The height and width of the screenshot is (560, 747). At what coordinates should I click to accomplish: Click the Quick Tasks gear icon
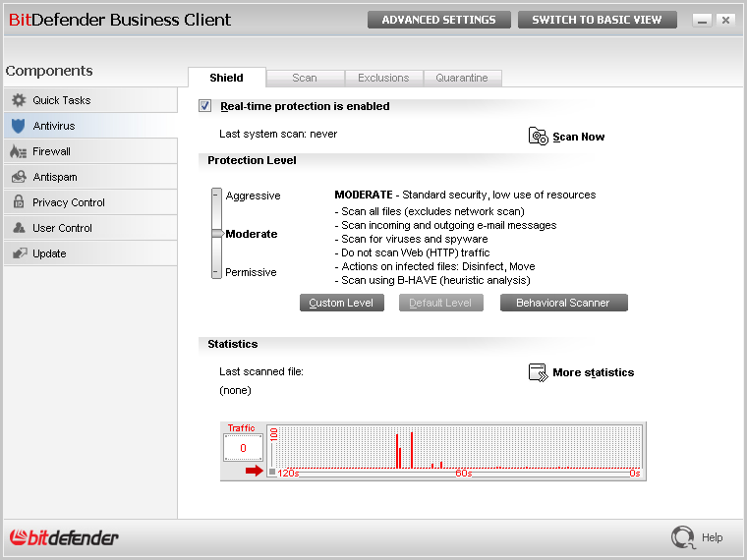pyautogui.click(x=19, y=100)
